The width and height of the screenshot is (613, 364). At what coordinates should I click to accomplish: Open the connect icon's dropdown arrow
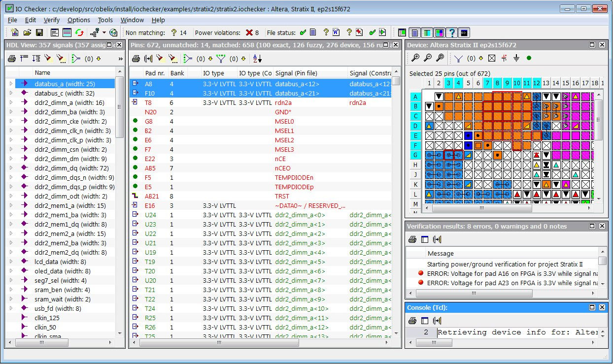pos(104,33)
